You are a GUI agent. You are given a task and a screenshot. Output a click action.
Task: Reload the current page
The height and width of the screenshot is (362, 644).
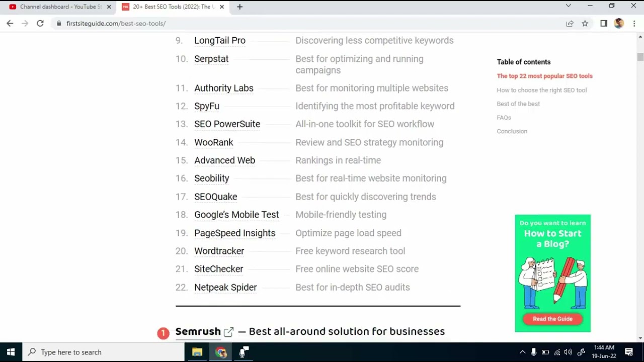click(x=40, y=24)
